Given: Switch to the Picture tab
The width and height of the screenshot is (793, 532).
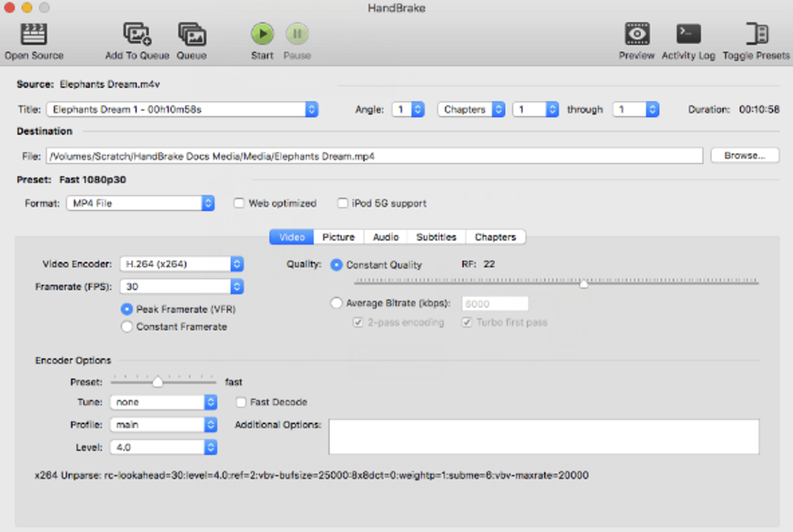Looking at the screenshot, I should click(x=339, y=237).
